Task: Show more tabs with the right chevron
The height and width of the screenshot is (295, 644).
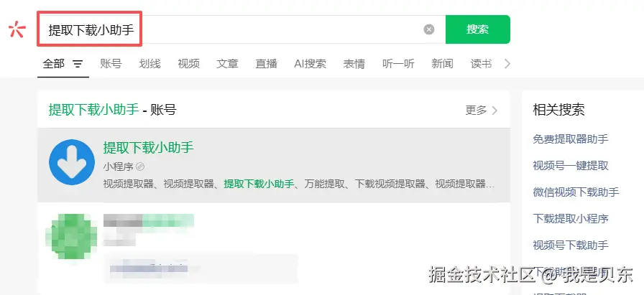Action: [x=507, y=64]
